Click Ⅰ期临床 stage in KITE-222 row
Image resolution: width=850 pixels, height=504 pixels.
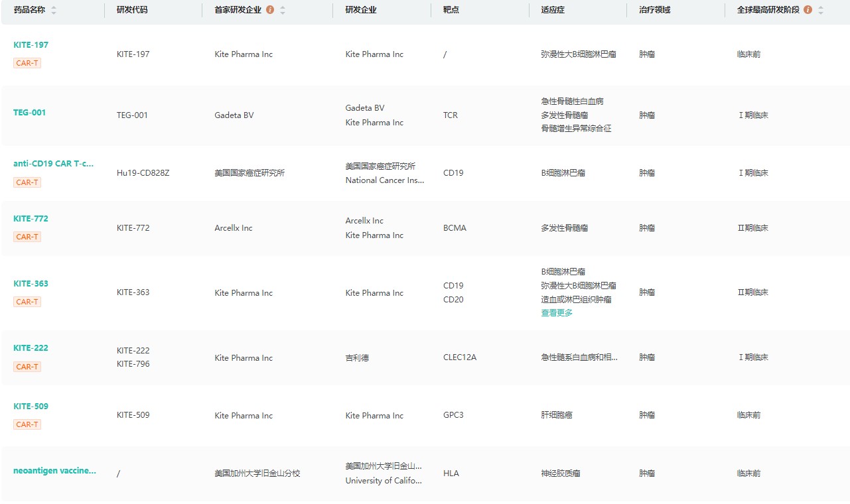coord(753,357)
